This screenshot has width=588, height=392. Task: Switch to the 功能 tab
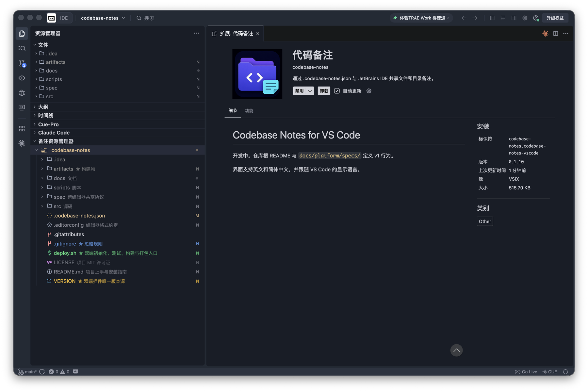point(249,111)
